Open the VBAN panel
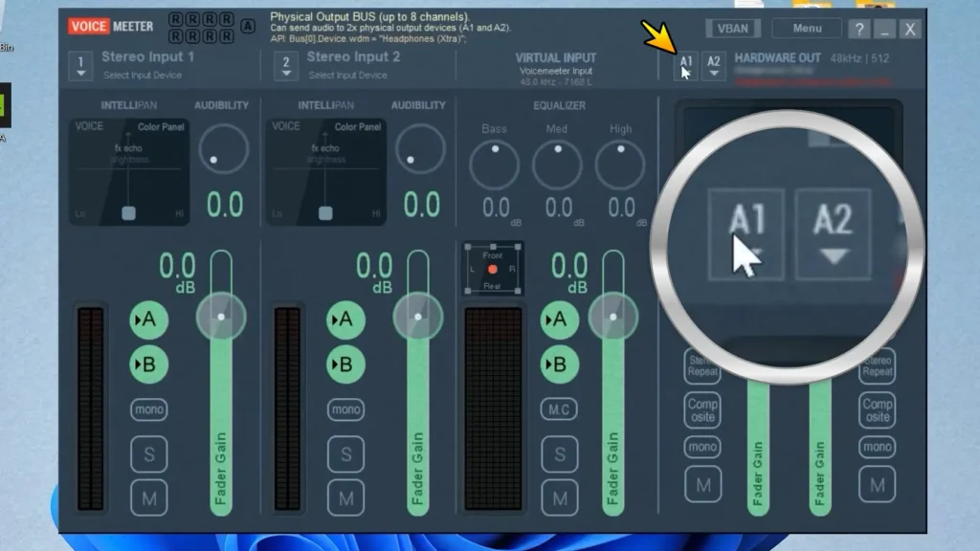This screenshot has width=980, height=551. [732, 29]
